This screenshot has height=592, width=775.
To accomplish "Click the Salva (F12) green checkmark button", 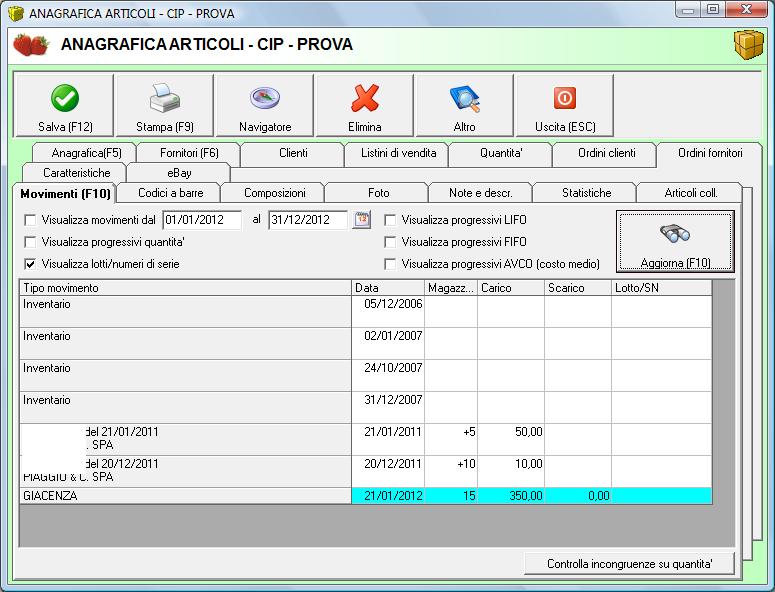I will pyautogui.click(x=65, y=105).
